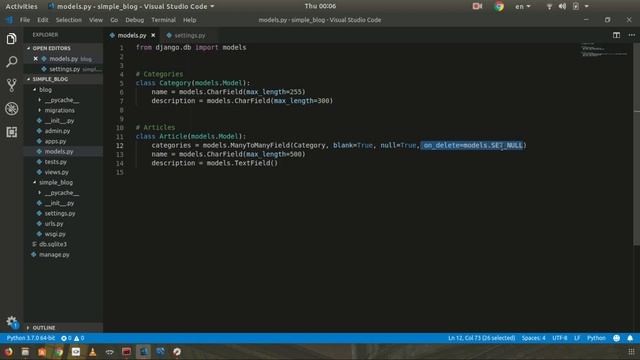This screenshot has width=640, height=360.
Task: Click the VS Code logo in title bar
Action: 9,20
